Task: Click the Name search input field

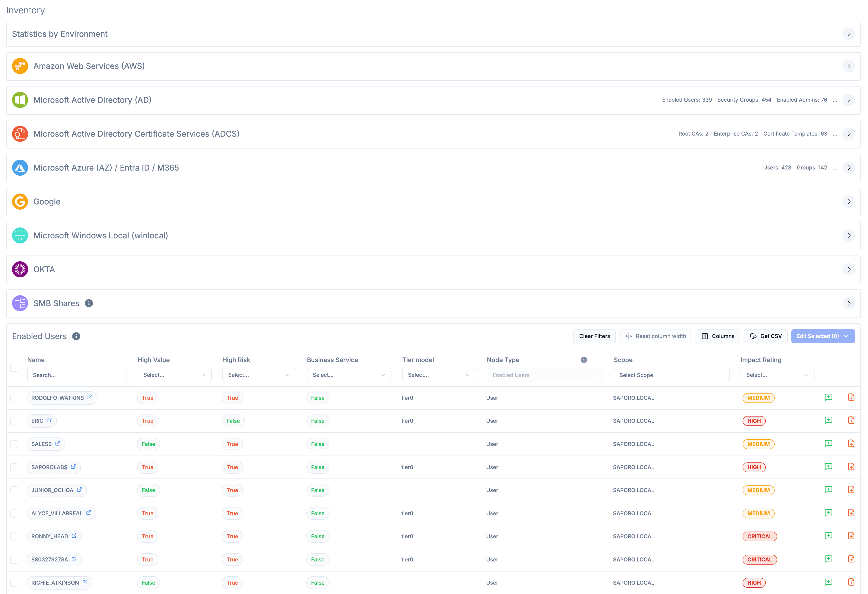Action: 77,375
